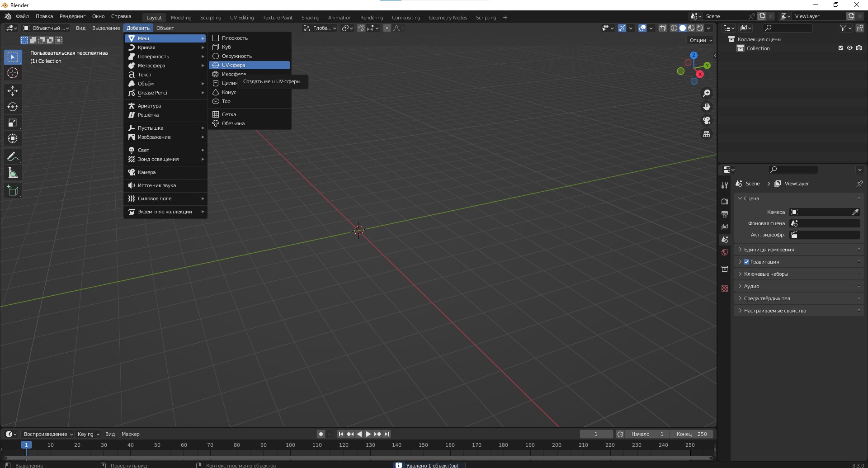
Task: Toggle auto keying record button
Action: [321, 434]
